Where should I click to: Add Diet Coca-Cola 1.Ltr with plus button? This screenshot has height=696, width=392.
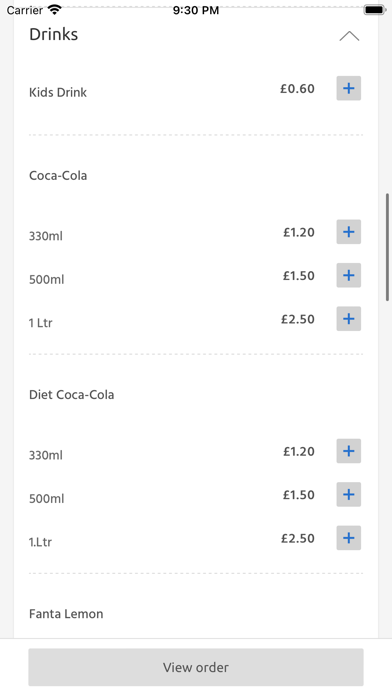[348, 538]
